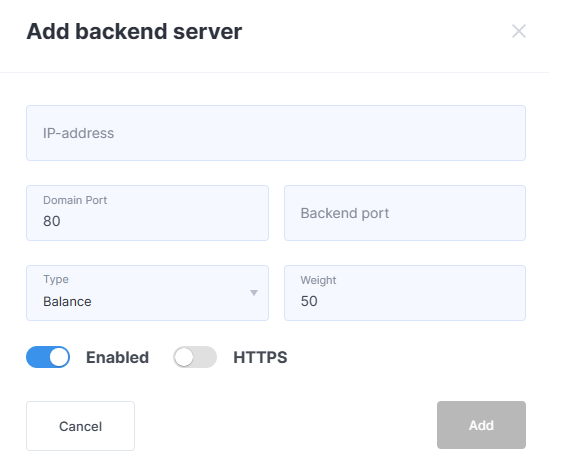This screenshot has height=466, width=565.
Task: Open the Type dropdown
Action: pos(147,293)
